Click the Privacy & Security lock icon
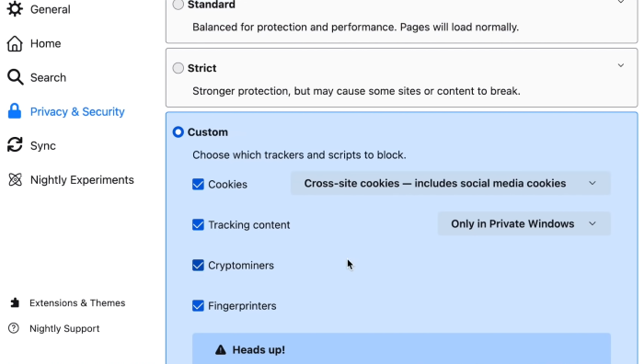 coord(15,111)
